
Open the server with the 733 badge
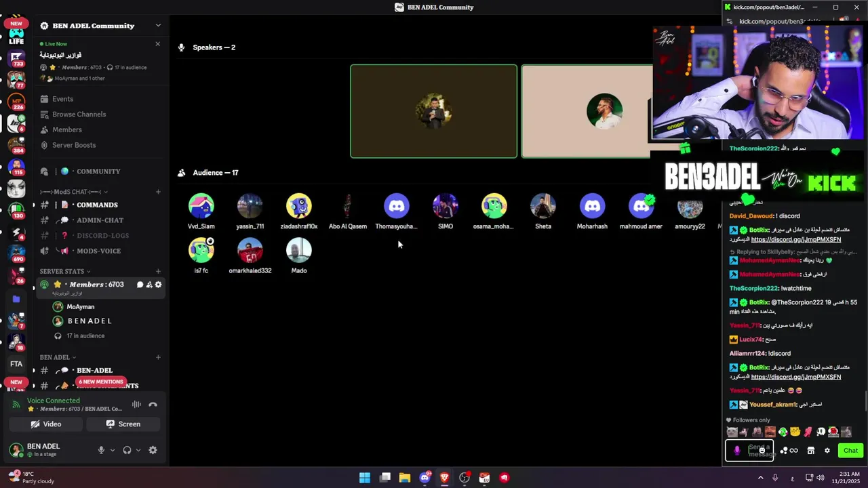[x=16, y=58]
